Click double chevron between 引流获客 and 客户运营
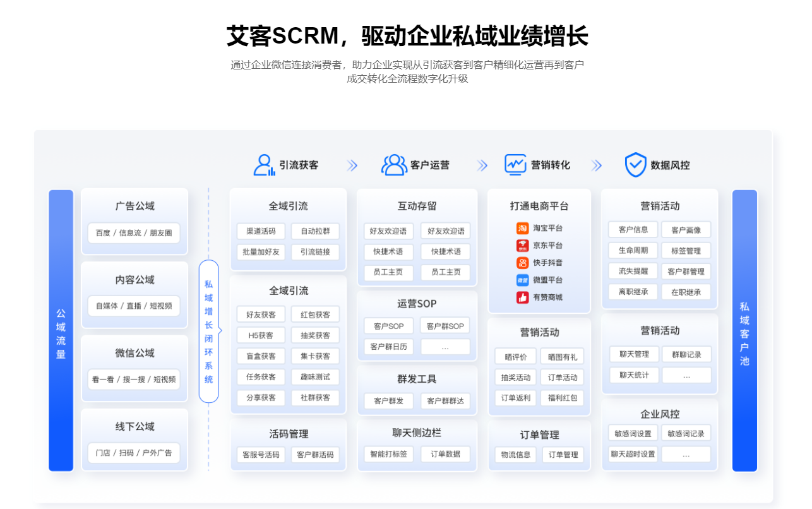Image resolution: width=812 pixels, height=509 pixels. click(x=352, y=165)
